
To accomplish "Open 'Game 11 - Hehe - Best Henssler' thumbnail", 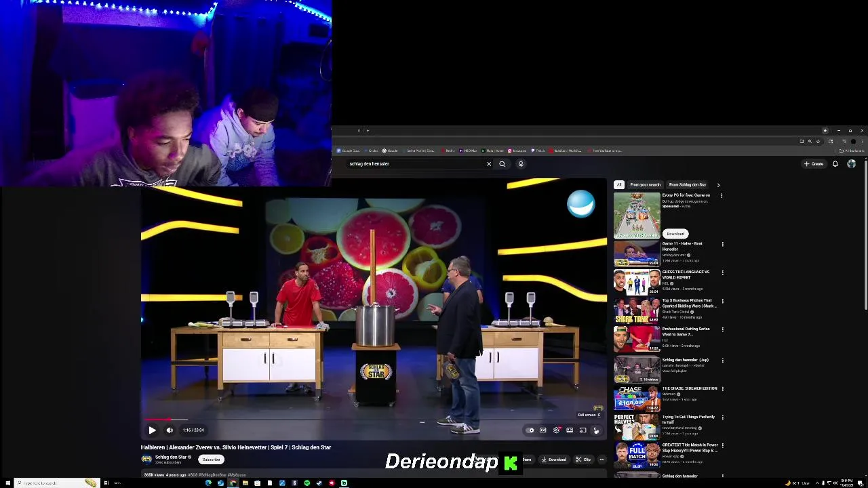I will 637,255.
